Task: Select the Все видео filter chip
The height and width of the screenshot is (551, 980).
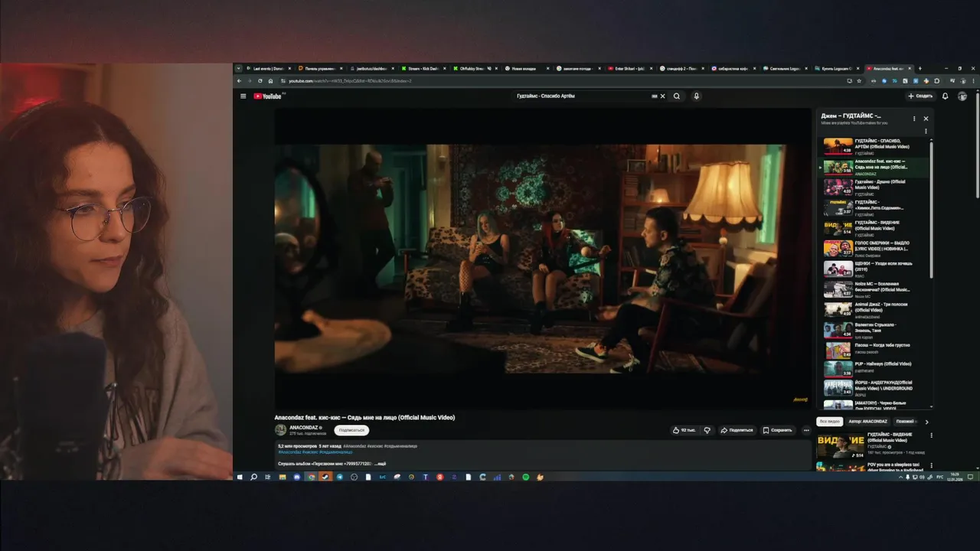Action: [829, 422]
